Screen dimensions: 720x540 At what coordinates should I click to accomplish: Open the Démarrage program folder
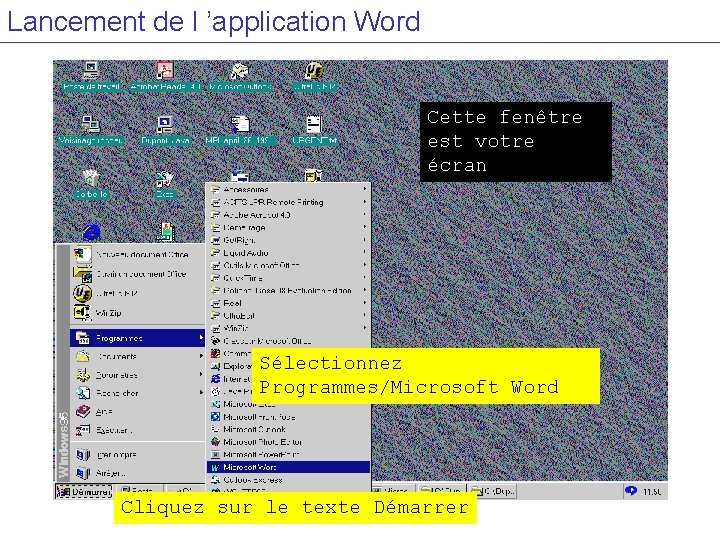(x=288, y=227)
